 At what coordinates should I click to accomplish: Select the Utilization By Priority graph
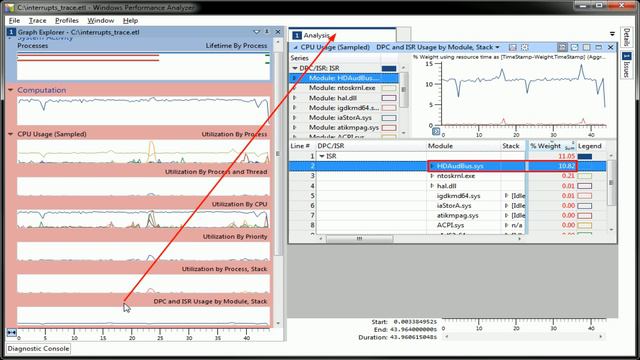[143, 251]
